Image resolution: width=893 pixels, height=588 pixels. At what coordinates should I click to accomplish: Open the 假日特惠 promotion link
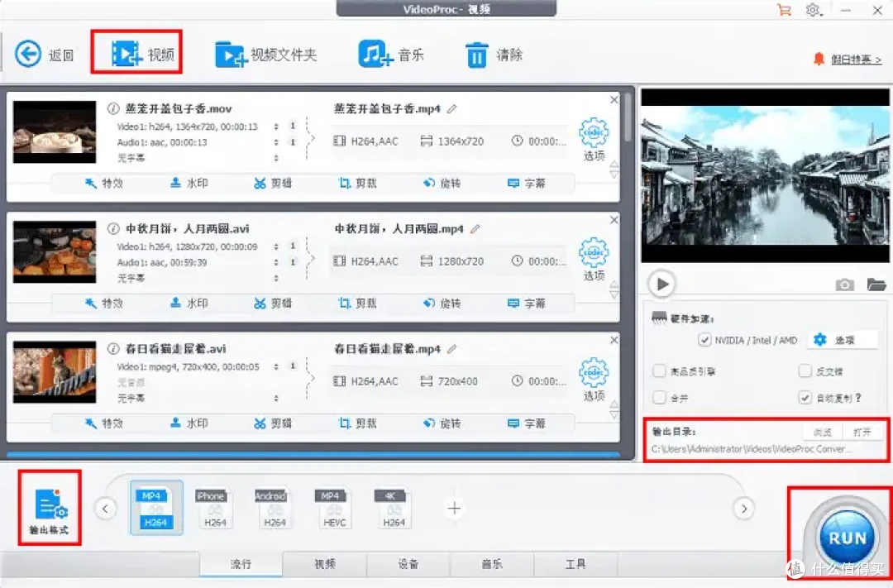(x=856, y=60)
